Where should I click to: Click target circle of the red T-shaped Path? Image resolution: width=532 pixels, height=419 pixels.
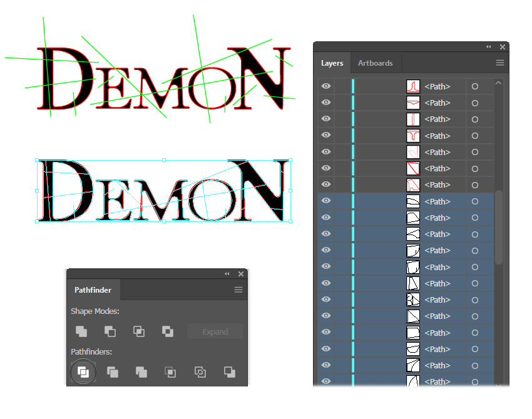tap(475, 136)
